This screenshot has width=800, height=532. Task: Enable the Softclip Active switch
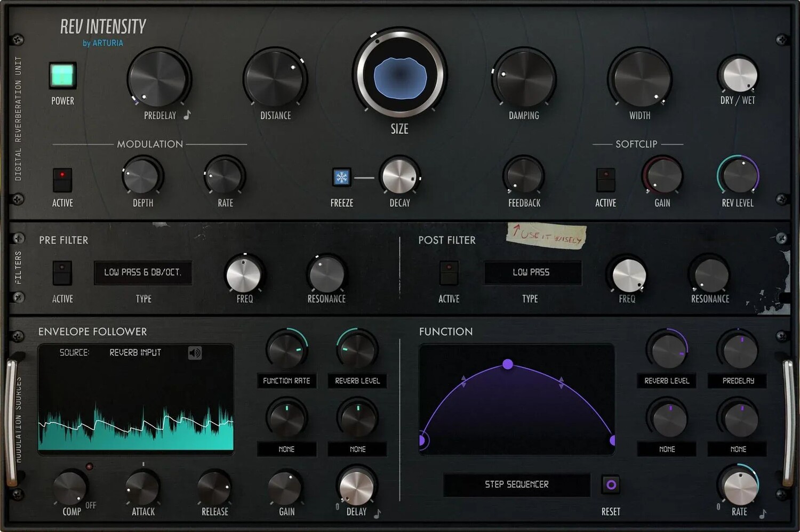605,180
